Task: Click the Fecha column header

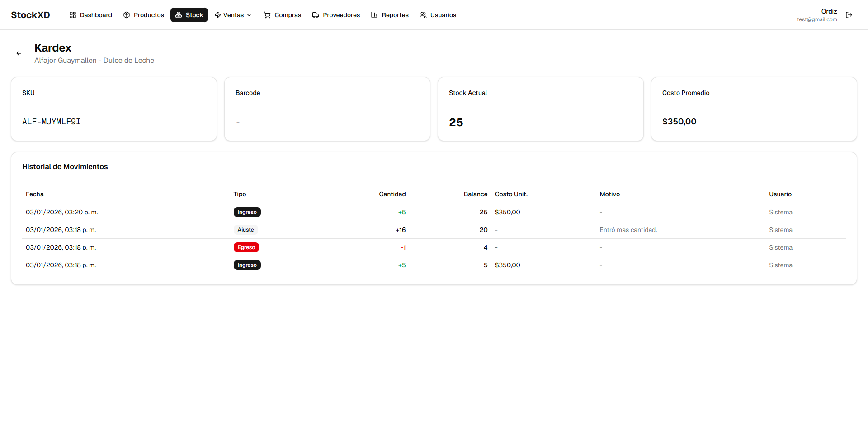Action: pos(35,194)
